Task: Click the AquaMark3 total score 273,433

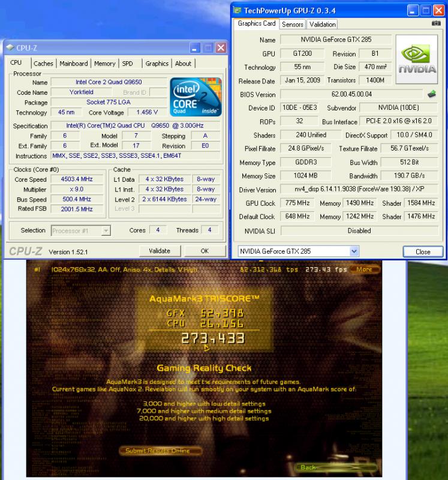Action: tap(213, 338)
